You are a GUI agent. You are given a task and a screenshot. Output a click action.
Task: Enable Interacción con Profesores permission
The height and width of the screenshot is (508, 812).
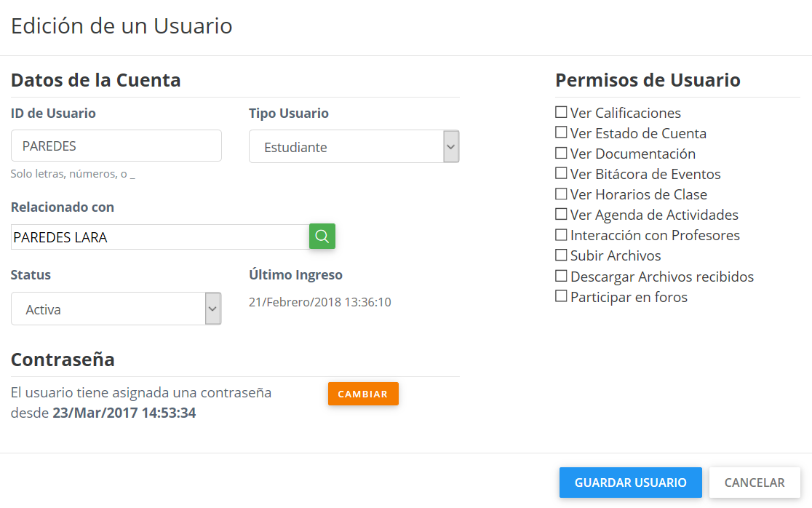click(561, 235)
